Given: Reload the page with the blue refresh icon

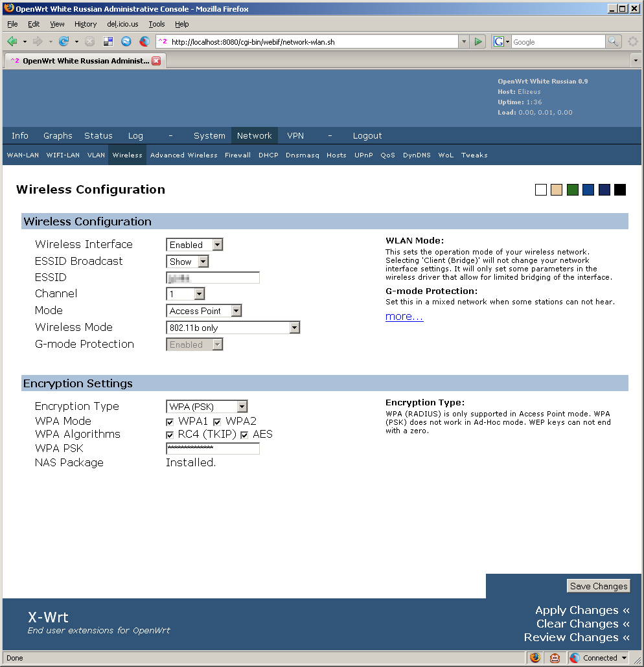Looking at the screenshot, I should (64, 41).
